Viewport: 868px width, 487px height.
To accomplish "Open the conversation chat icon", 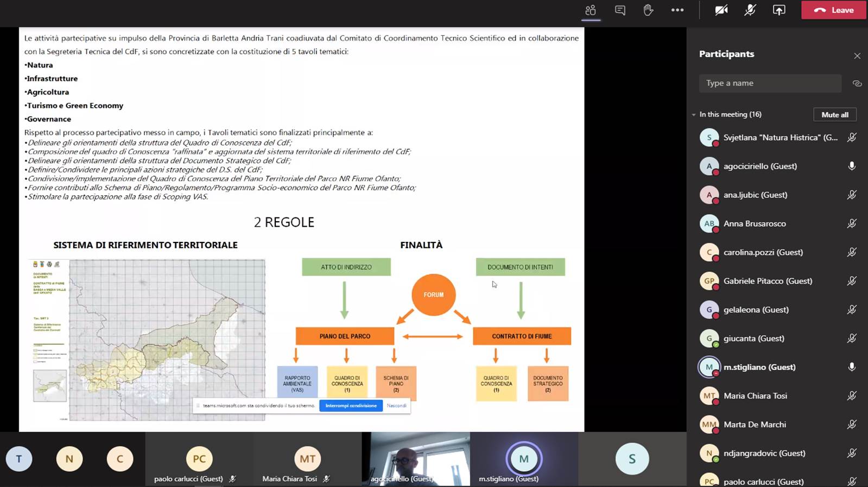I will coord(620,10).
